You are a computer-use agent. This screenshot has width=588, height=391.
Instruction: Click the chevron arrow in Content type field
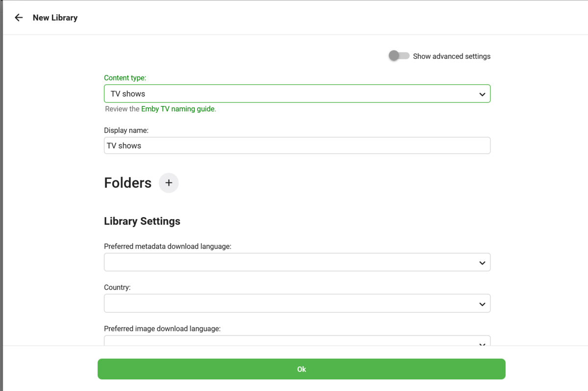pos(482,94)
